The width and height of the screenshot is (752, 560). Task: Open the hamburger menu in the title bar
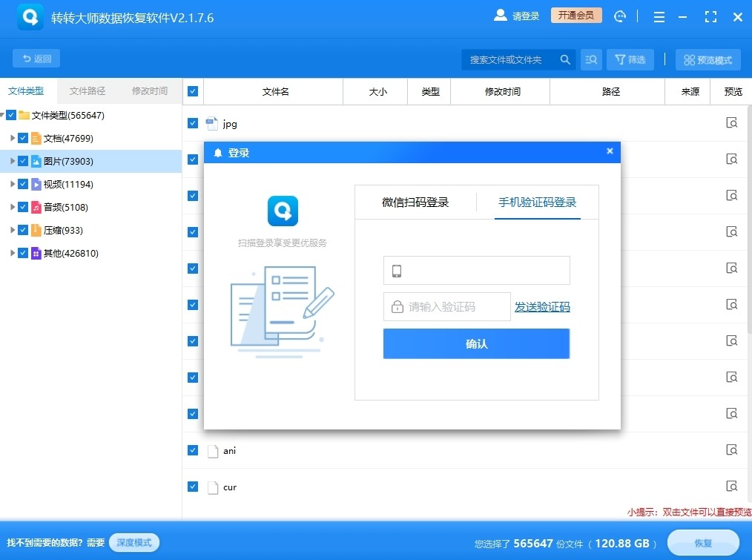pos(659,16)
